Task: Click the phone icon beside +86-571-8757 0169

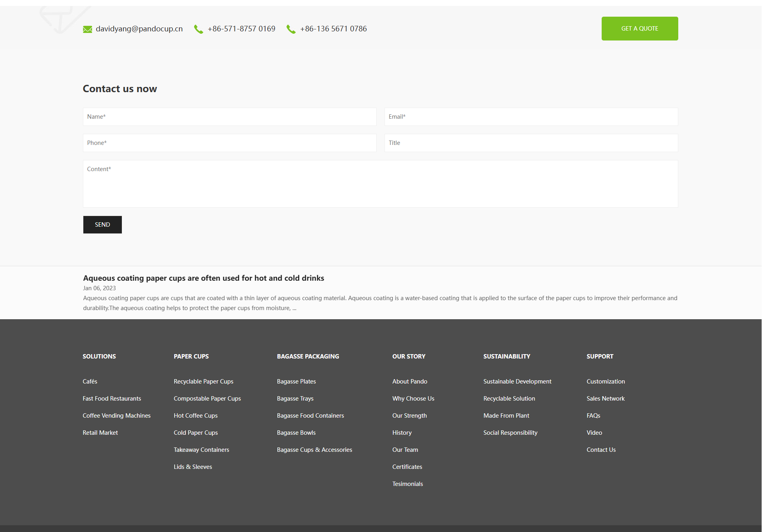Action: pos(198,29)
